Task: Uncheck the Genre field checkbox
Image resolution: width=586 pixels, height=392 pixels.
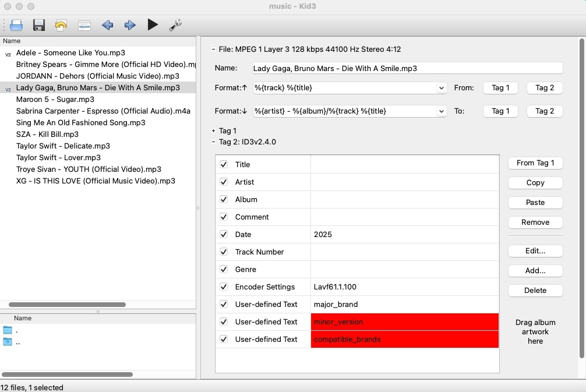Action: [x=224, y=270]
